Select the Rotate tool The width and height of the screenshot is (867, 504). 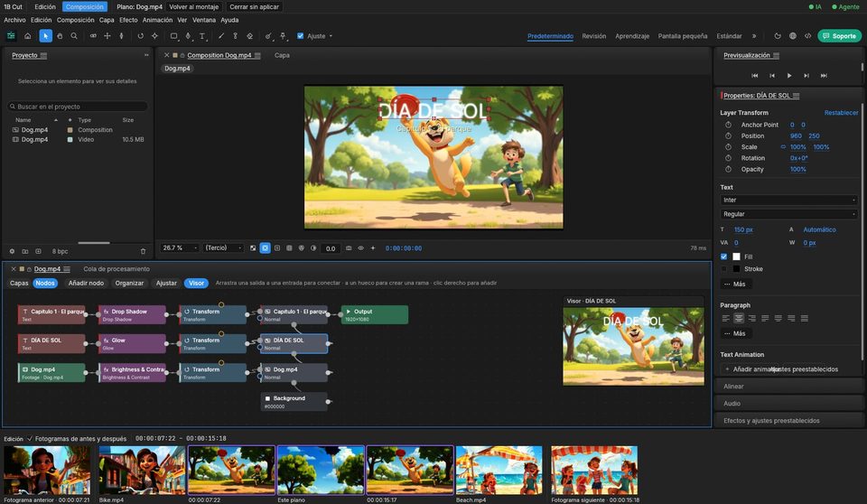coord(141,36)
